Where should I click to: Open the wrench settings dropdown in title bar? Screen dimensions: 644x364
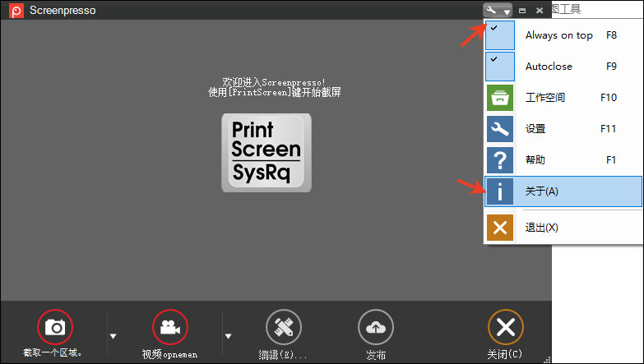coord(498,10)
